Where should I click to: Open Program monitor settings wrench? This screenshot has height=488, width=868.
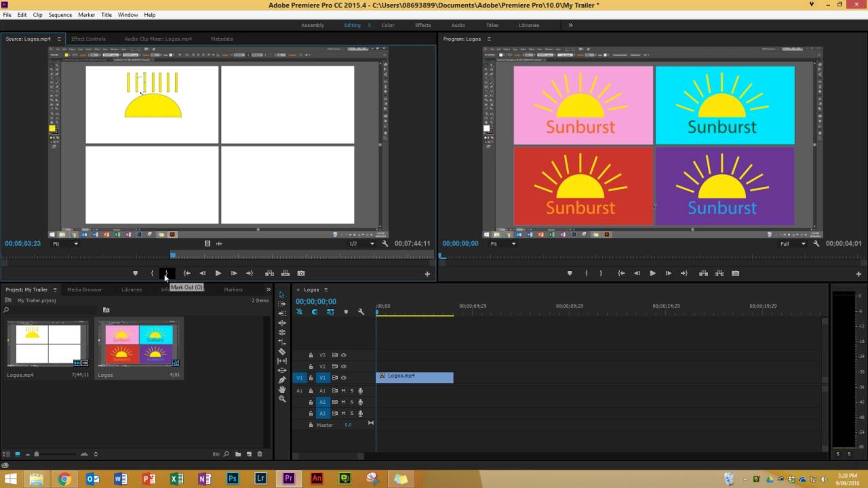[816, 243]
